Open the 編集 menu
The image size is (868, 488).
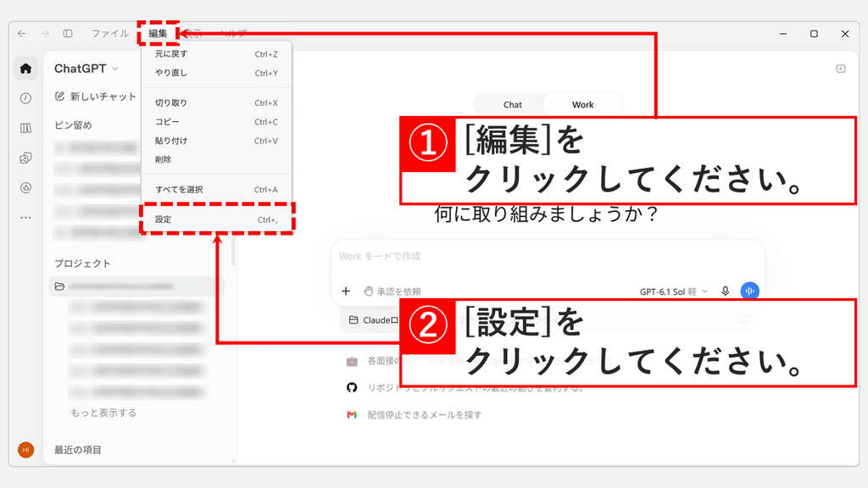pyautogui.click(x=158, y=34)
